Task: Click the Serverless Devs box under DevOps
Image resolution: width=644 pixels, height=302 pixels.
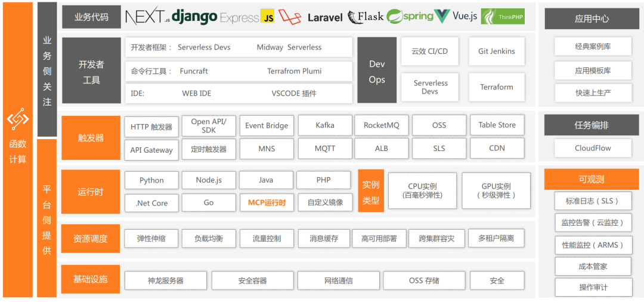Action: [429, 87]
